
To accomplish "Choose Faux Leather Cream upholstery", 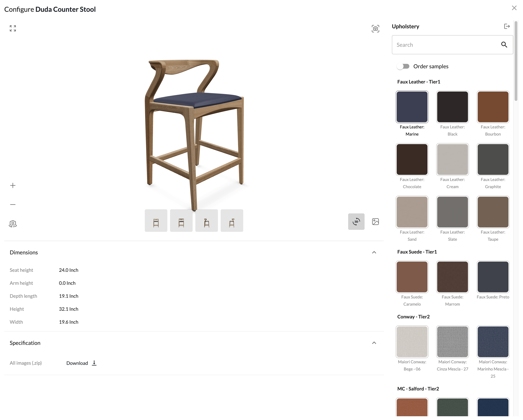I will point(452,159).
